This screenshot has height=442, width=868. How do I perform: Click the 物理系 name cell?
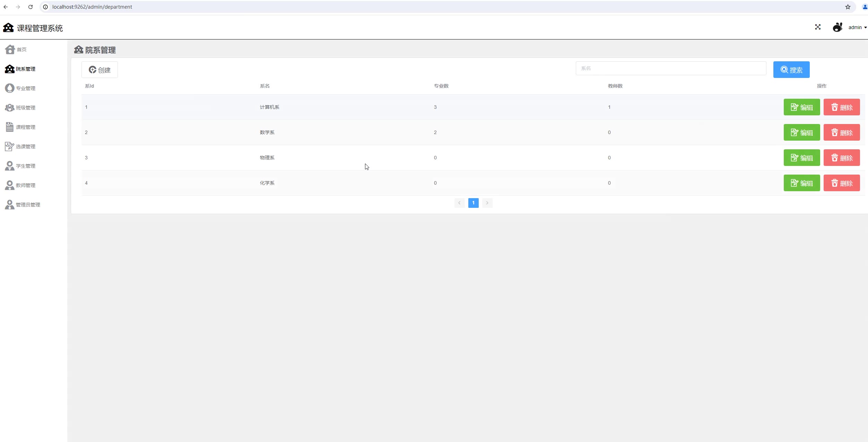(267, 158)
